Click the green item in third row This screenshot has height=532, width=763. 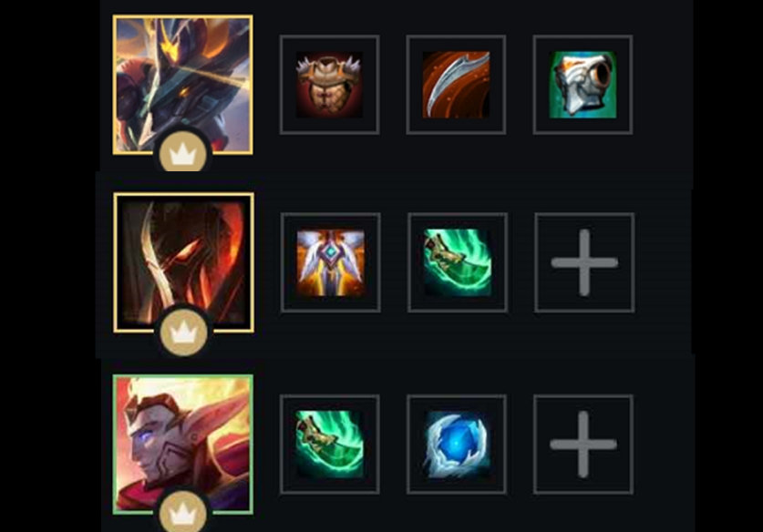tap(329, 445)
